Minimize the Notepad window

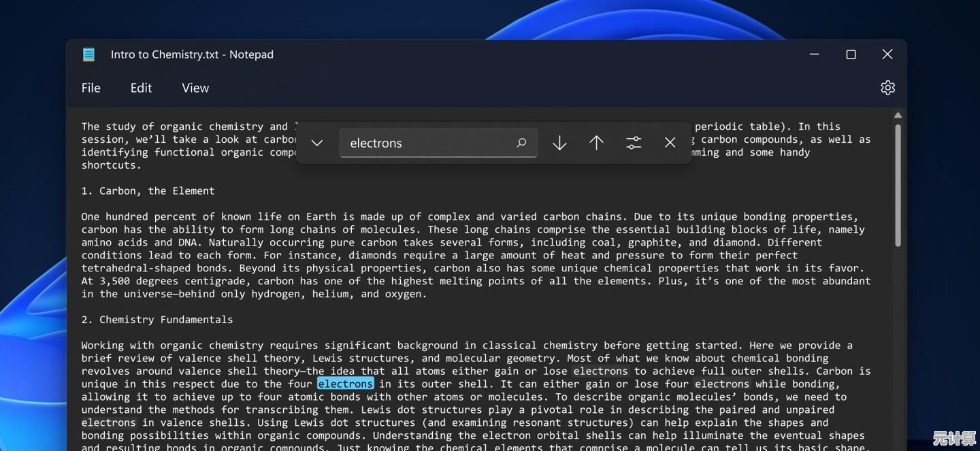click(814, 54)
